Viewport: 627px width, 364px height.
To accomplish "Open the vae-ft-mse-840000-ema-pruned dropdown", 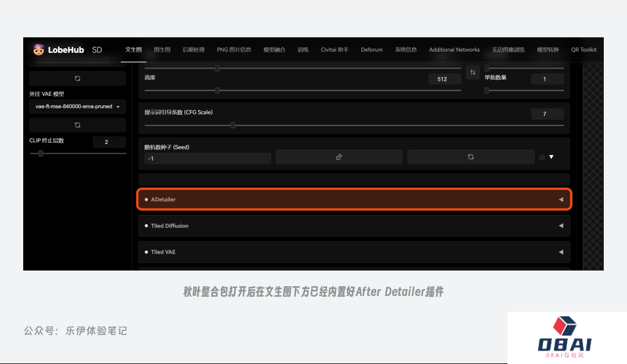I will pos(77,107).
